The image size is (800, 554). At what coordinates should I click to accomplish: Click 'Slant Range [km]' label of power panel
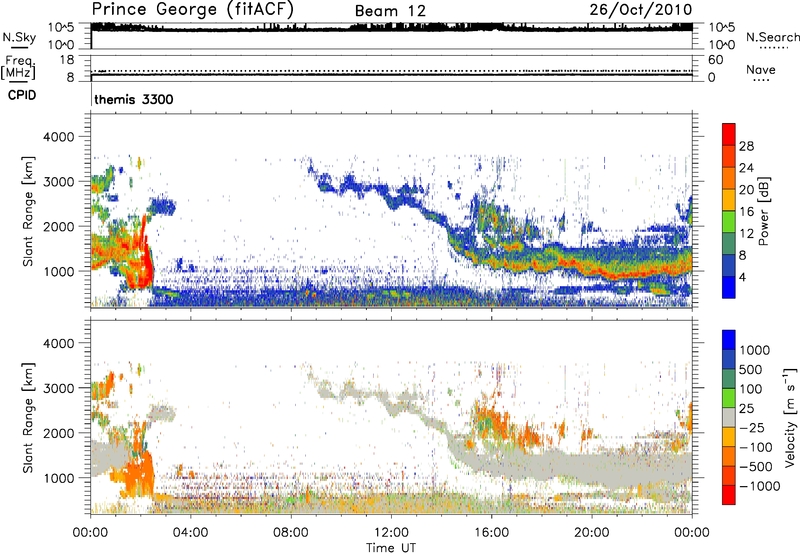(x=28, y=211)
